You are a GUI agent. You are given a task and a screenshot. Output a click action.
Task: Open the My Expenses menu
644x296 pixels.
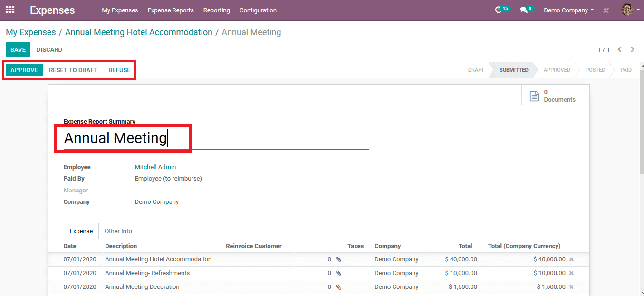(120, 10)
